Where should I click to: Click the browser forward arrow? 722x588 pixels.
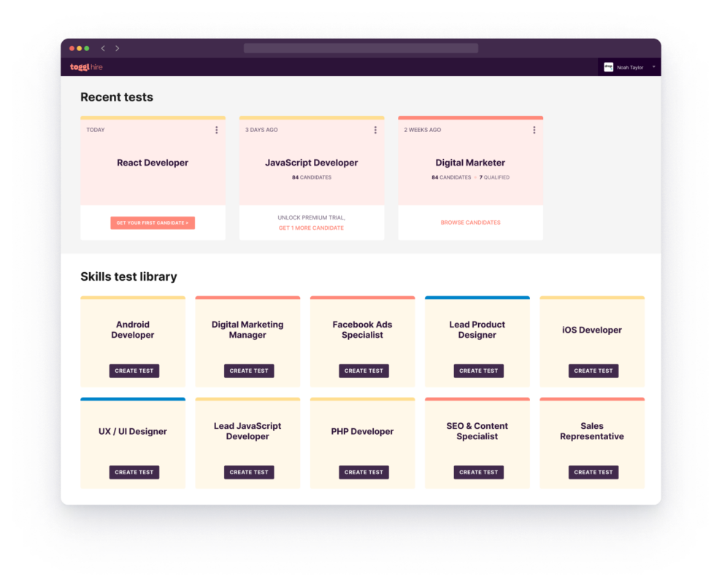(117, 47)
